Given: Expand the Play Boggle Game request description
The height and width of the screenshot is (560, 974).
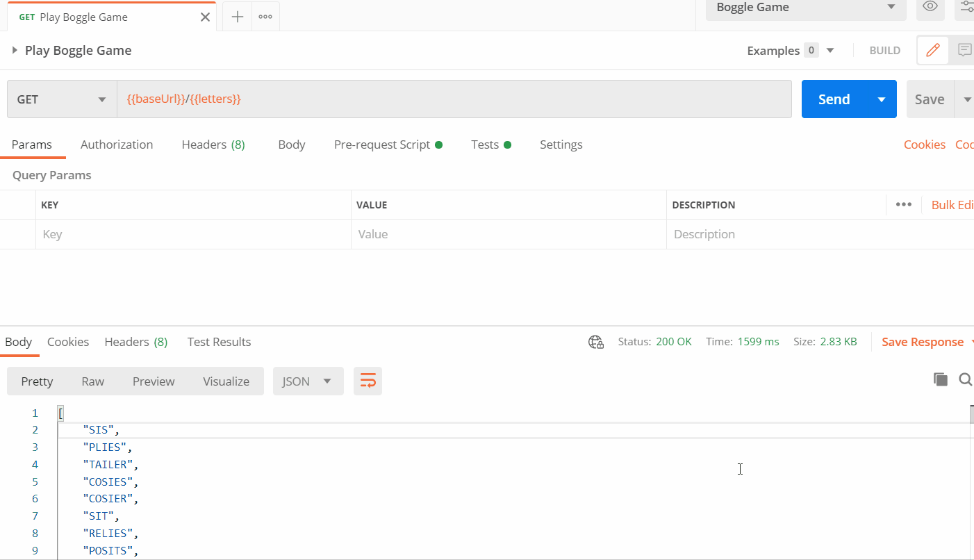Looking at the screenshot, I should point(15,50).
